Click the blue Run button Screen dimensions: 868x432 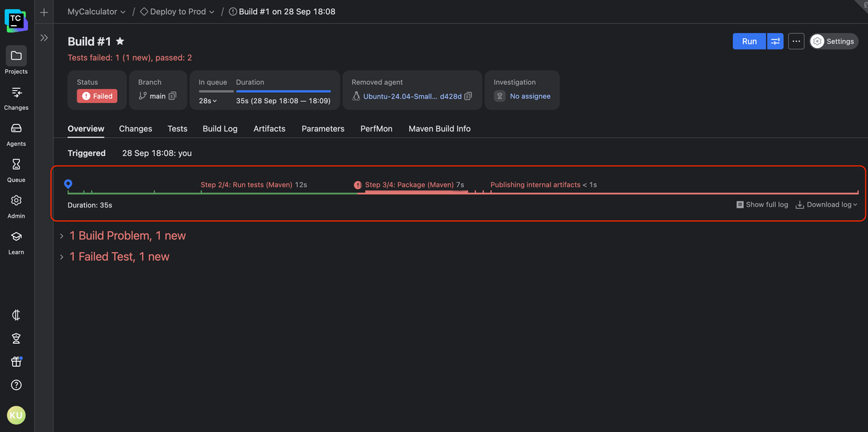749,41
